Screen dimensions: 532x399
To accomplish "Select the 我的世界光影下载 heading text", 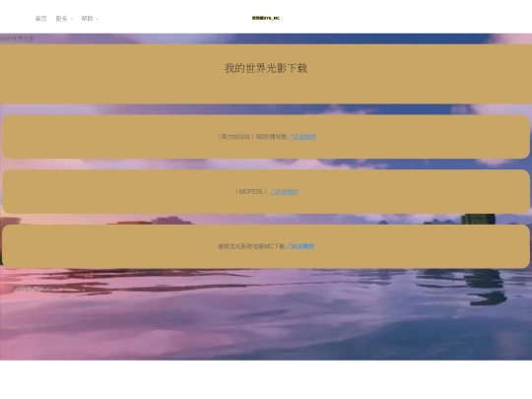I will tap(266, 68).
